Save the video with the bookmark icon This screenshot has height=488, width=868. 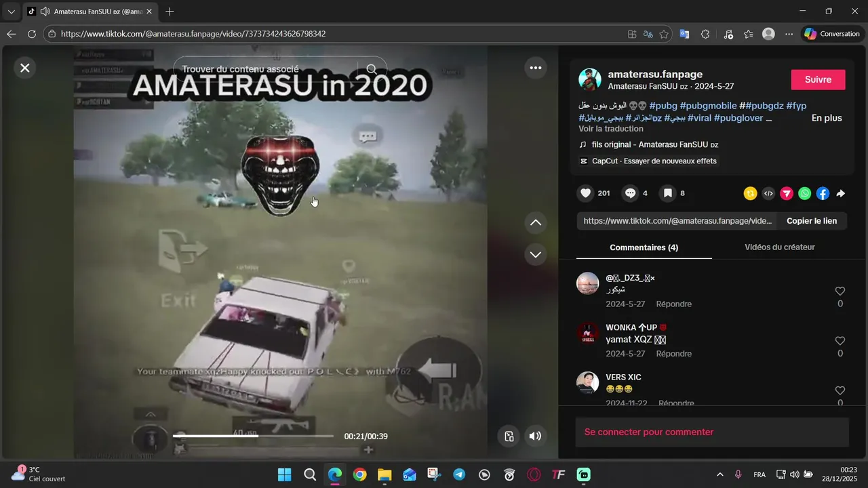point(668,193)
